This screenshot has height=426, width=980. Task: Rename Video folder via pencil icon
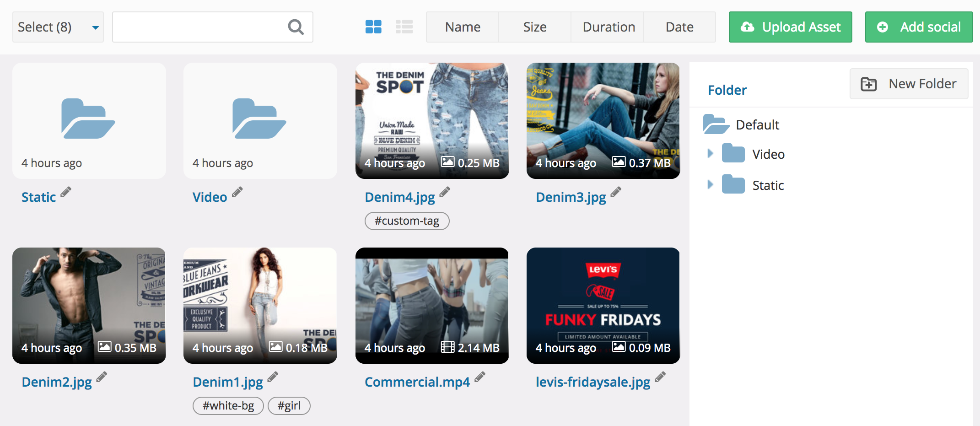[237, 192]
